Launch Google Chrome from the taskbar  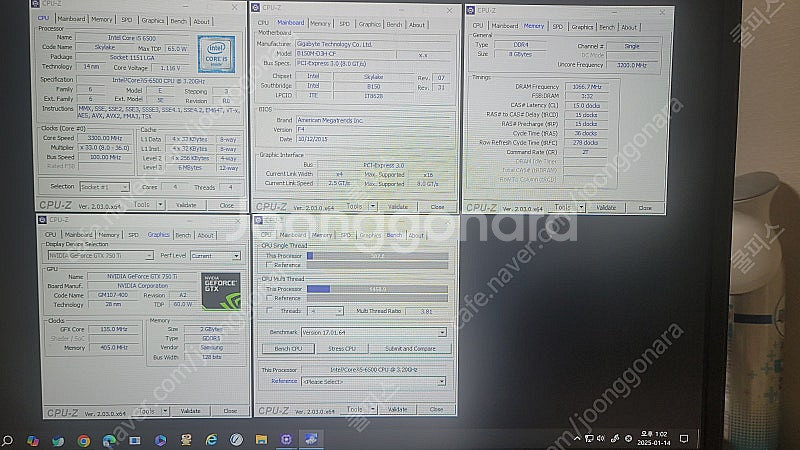pos(84,440)
